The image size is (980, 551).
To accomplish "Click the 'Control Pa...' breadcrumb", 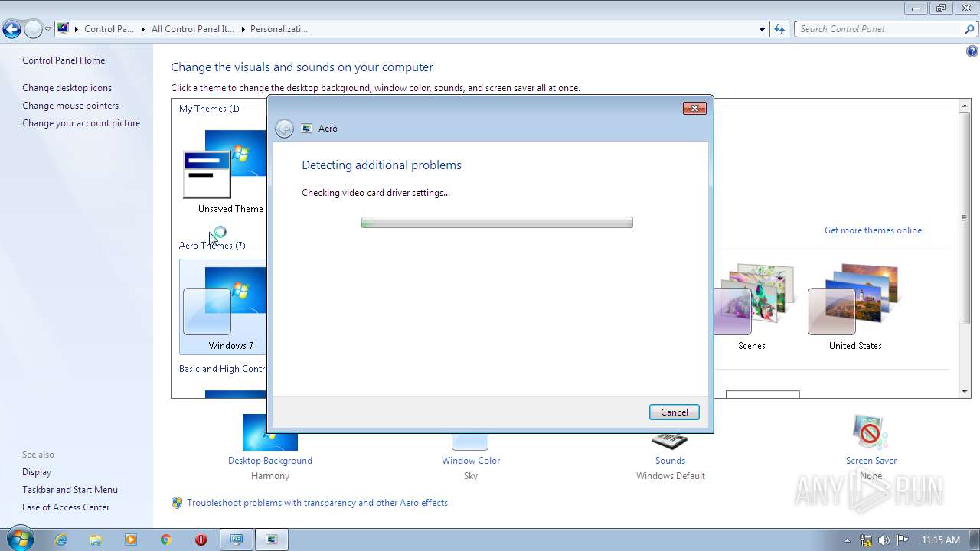I will [109, 29].
